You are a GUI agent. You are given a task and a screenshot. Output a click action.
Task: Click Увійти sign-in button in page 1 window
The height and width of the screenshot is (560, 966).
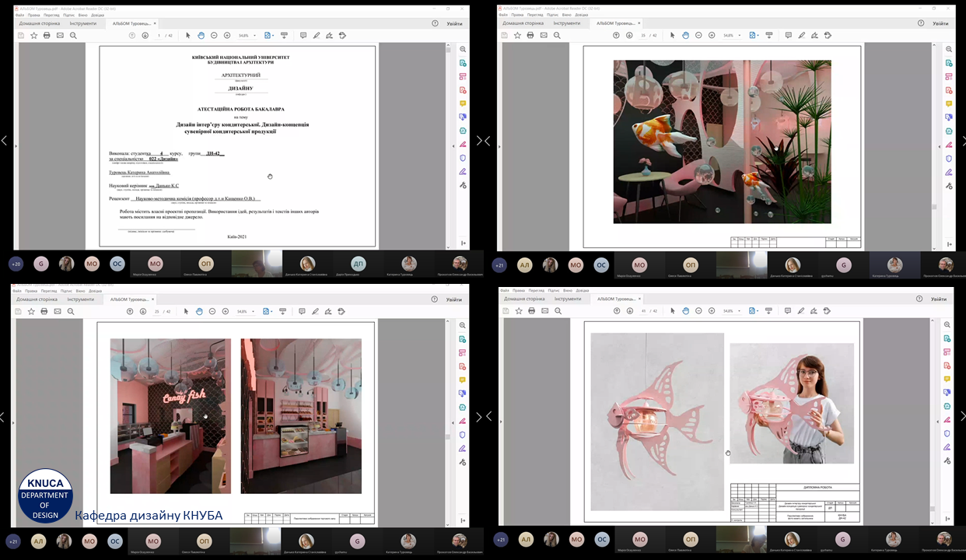[454, 23]
